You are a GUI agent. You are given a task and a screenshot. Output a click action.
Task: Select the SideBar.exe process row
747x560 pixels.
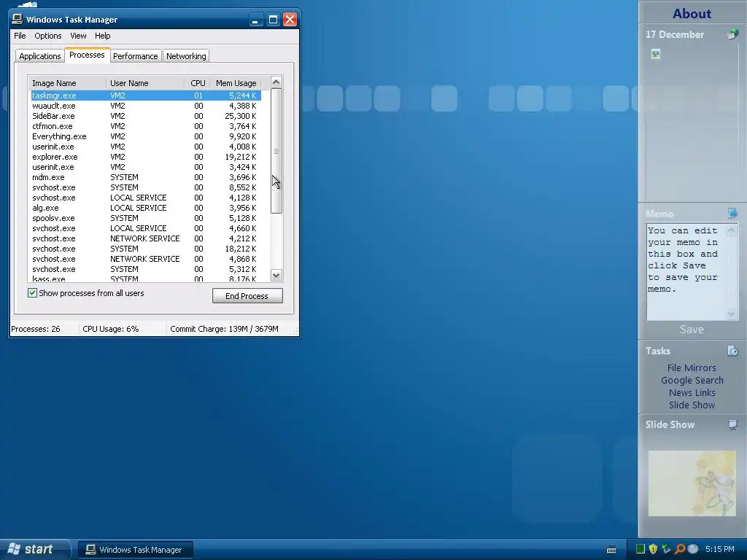[146, 116]
